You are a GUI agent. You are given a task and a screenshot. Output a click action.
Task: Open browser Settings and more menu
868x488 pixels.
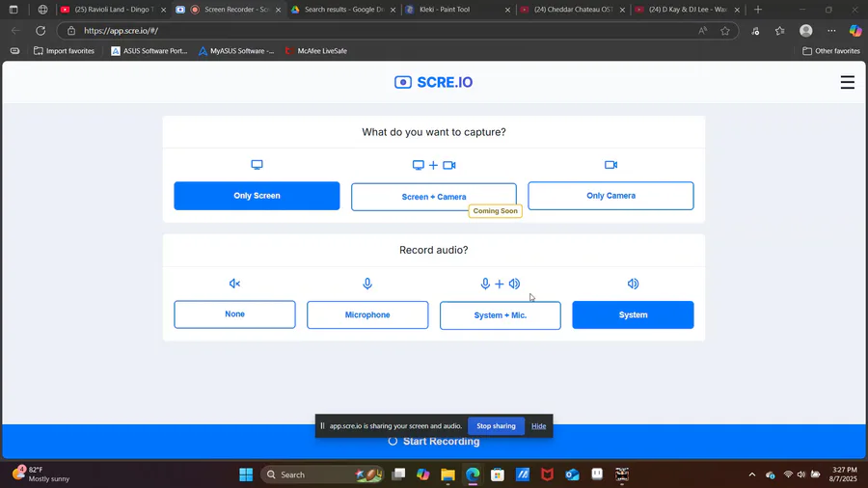tap(831, 31)
